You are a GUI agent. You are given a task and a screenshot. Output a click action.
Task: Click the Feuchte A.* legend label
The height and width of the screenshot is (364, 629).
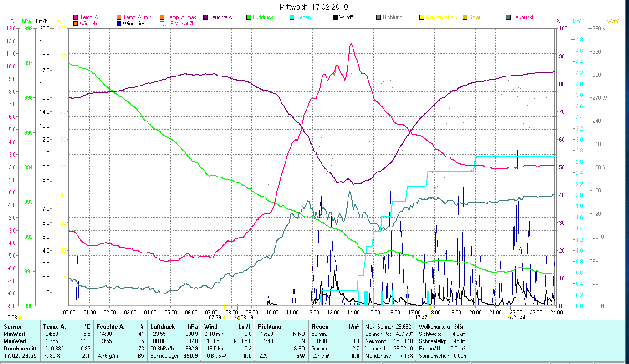[x=223, y=17]
